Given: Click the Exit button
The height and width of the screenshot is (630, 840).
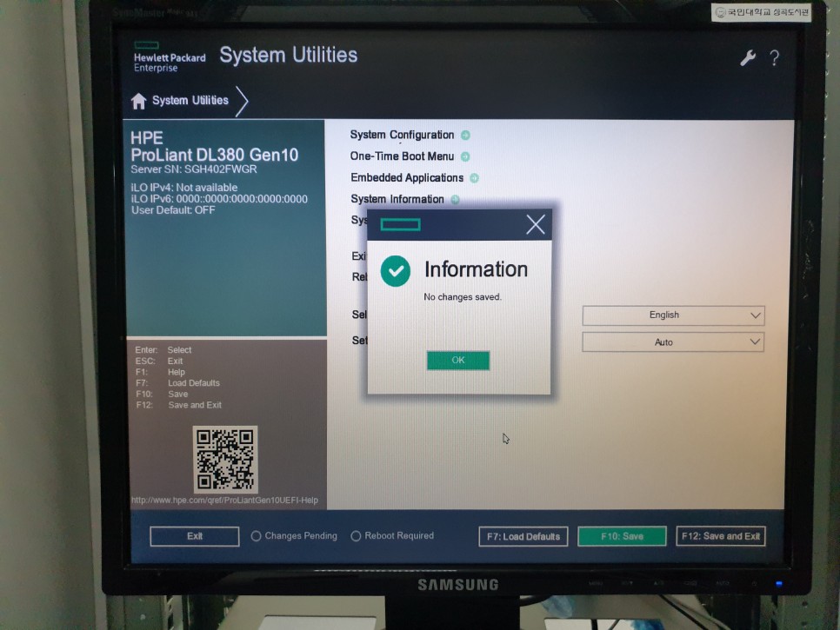Looking at the screenshot, I should 195,536.
